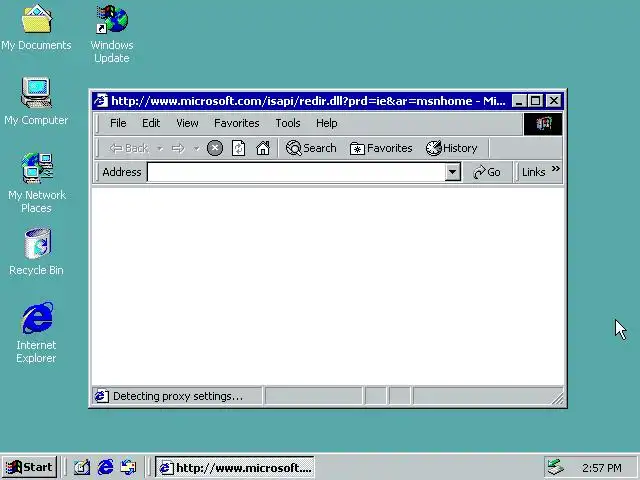This screenshot has height=480, width=640.
Task: Open the Favorites pane from toolbar
Action: pyautogui.click(x=381, y=148)
